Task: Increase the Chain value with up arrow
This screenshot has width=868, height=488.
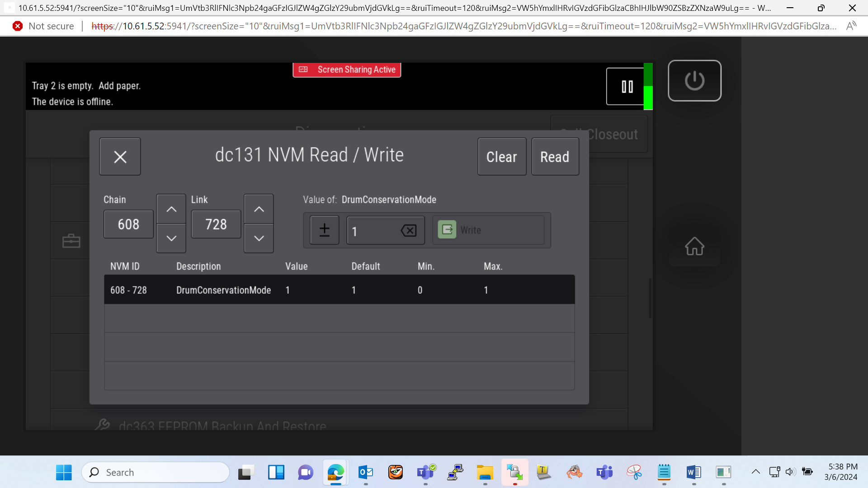Action: click(x=171, y=209)
